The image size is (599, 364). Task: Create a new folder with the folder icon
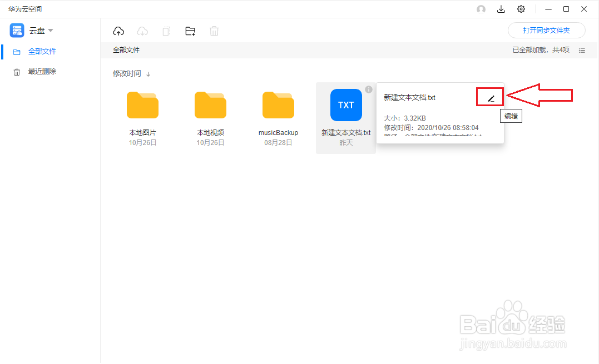click(190, 31)
